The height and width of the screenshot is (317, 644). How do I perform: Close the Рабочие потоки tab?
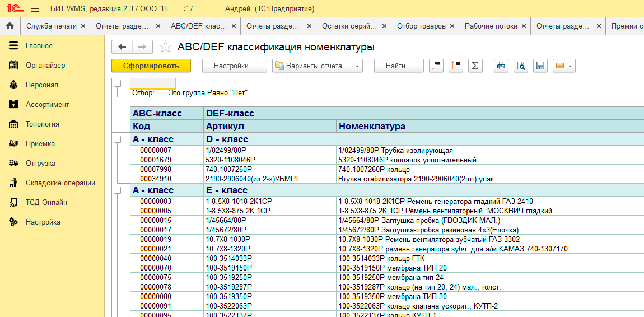coord(524,26)
